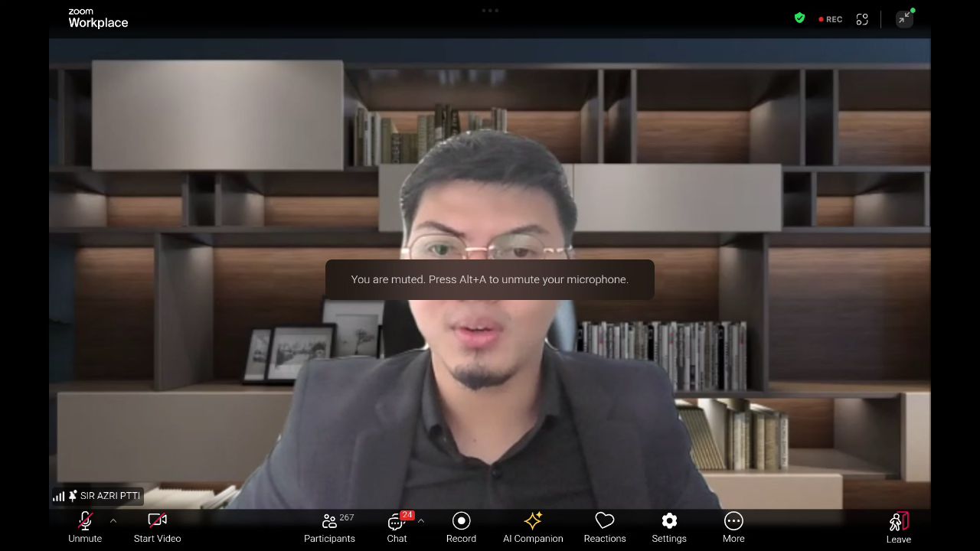Open the More options menu
Viewport: 980px width, 551px height.
(x=733, y=527)
